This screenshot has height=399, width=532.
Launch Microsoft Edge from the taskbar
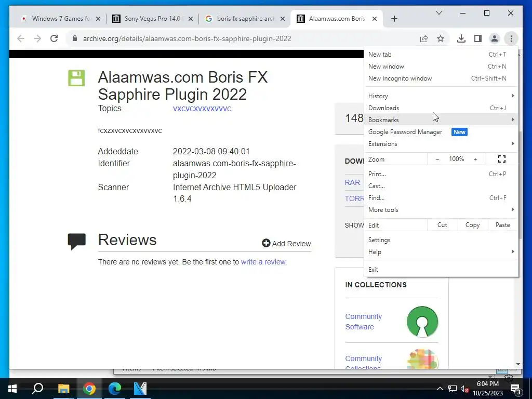click(x=115, y=389)
